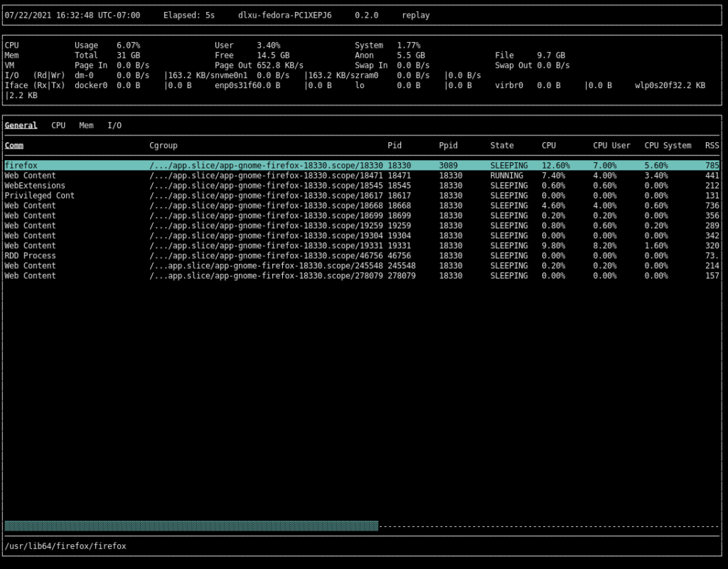The image size is (728, 569).
Task: Sort processes by the Comm column header
Action: (x=14, y=145)
